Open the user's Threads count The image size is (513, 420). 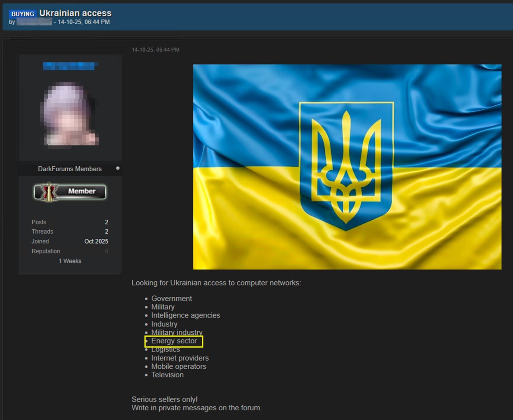(106, 232)
